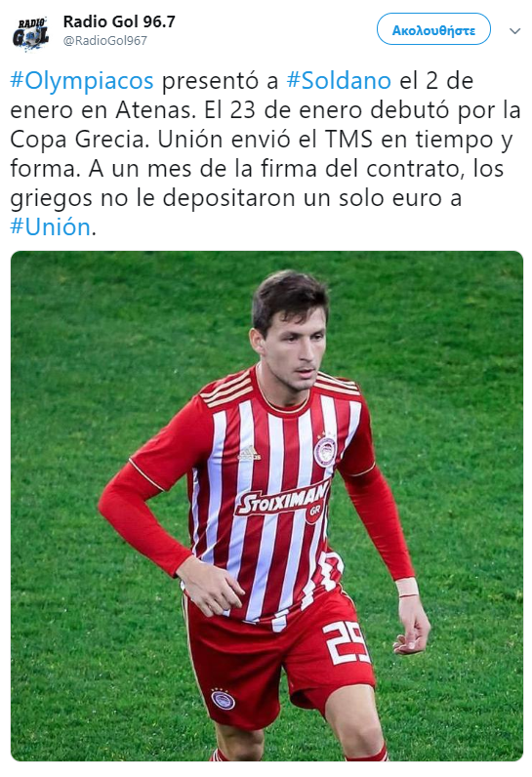
Task: Open the @RadioGol967 handle
Action: 105,41
